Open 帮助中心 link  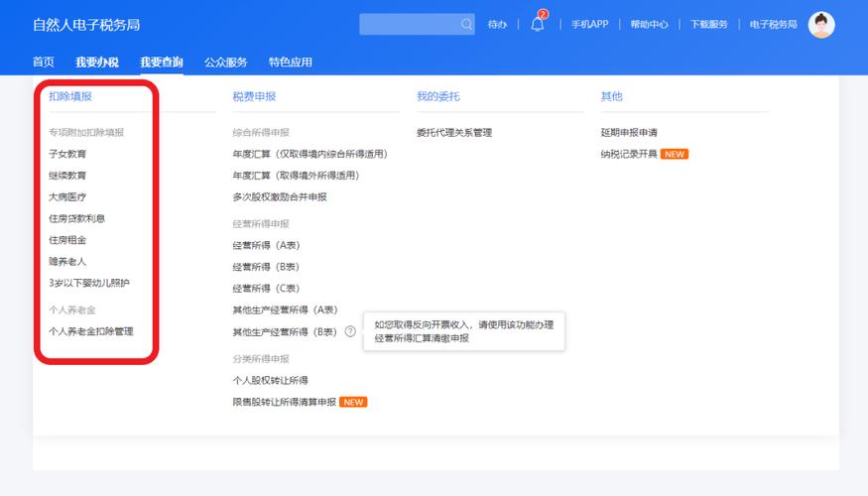click(649, 25)
